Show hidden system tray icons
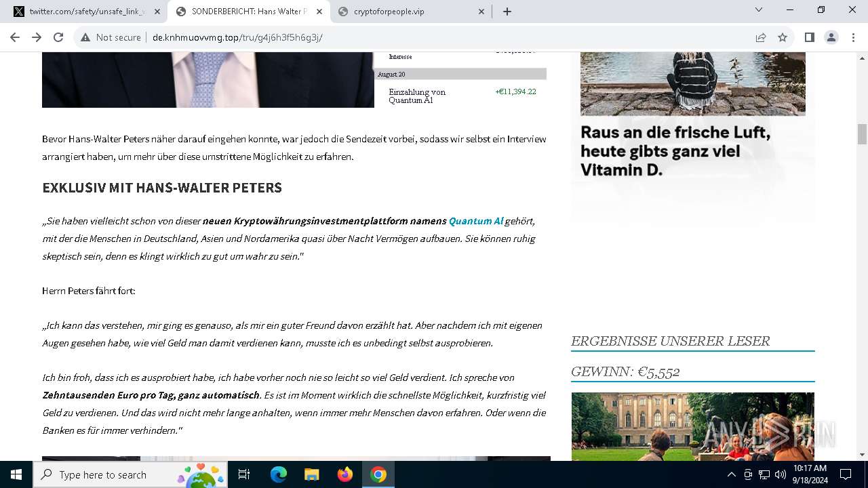The width and height of the screenshot is (868, 488). tap(731, 474)
